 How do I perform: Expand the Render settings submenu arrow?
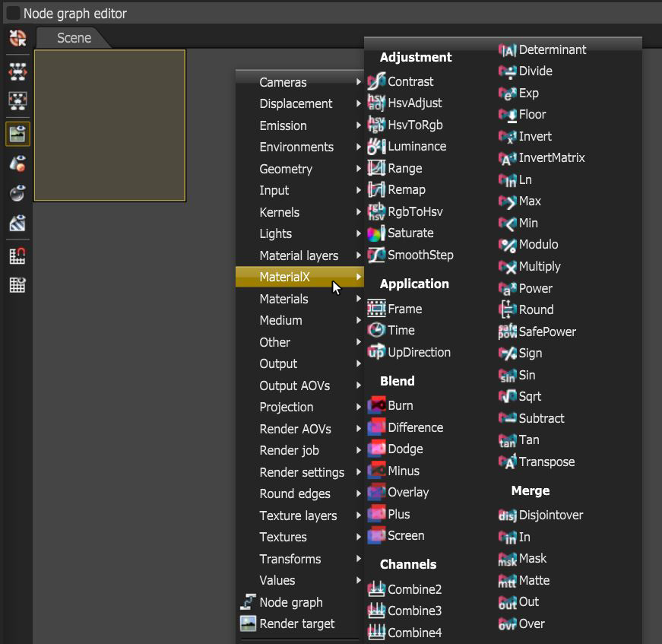359,471
